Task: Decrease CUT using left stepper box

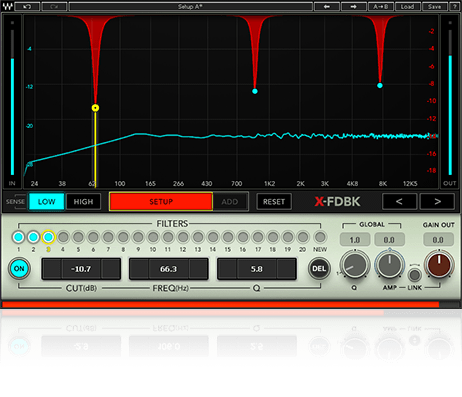Action: (x=52, y=269)
